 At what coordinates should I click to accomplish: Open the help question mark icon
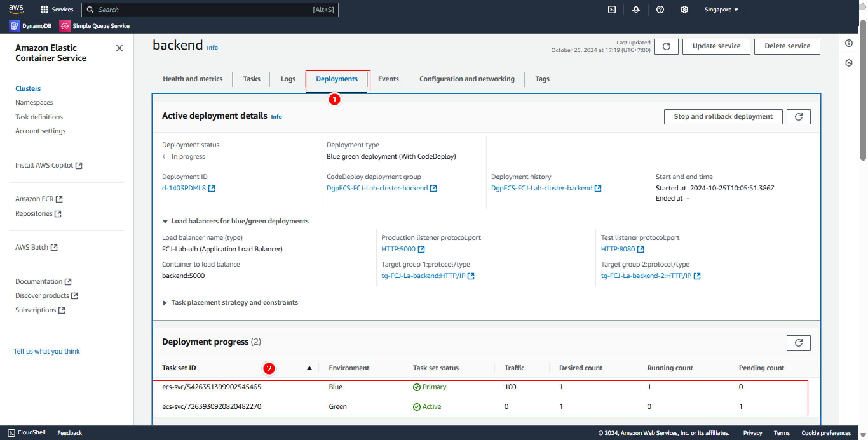[x=660, y=10]
